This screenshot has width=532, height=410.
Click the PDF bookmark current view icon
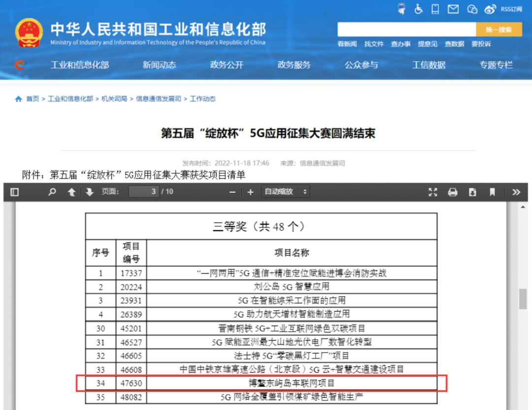tap(492, 192)
